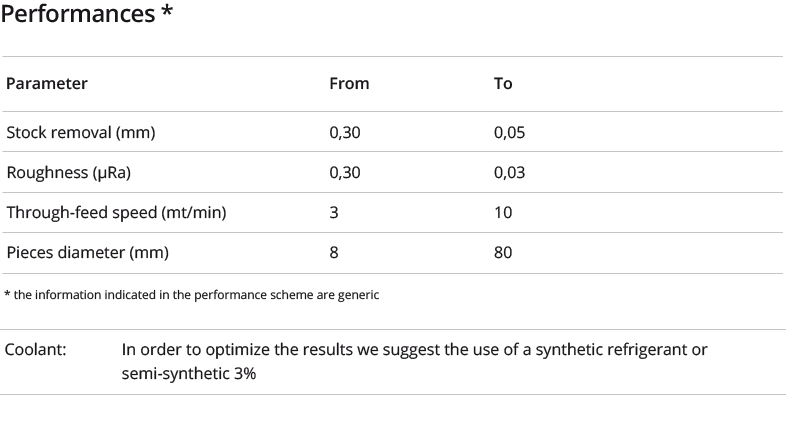The width and height of the screenshot is (786, 422).
Task: Click the semi-synthetic 3% text line
Action: (x=189, y=373)
